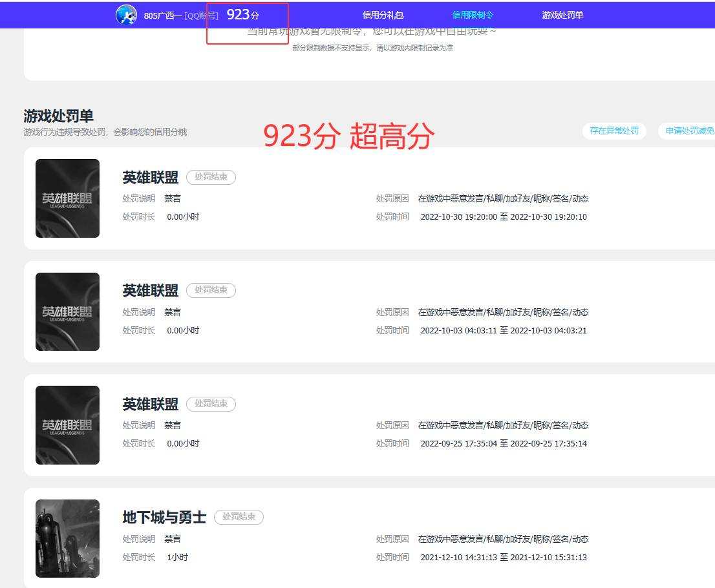Screen dimensions: 715x588
Task: Switch to the 信用限制令 tab
Action: pos(473,15)
